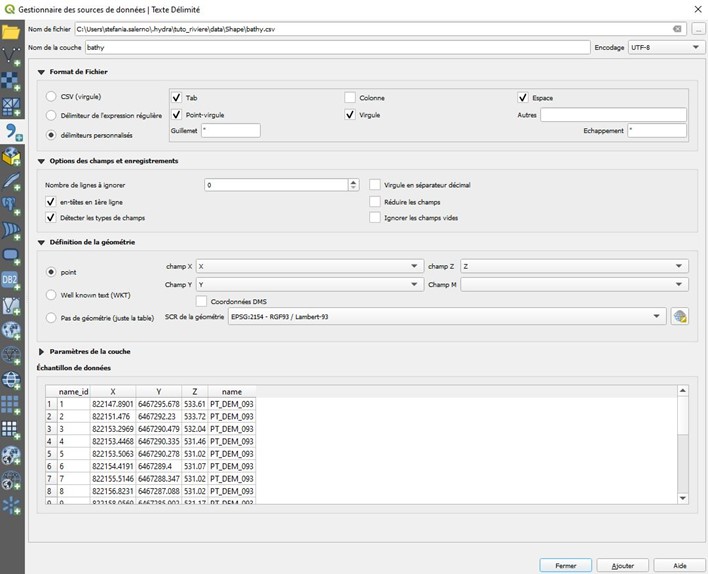Viewport: 708px width, 574px height.
Task: Select the SpatiaLite feather icon
Action: pos(11,181)
